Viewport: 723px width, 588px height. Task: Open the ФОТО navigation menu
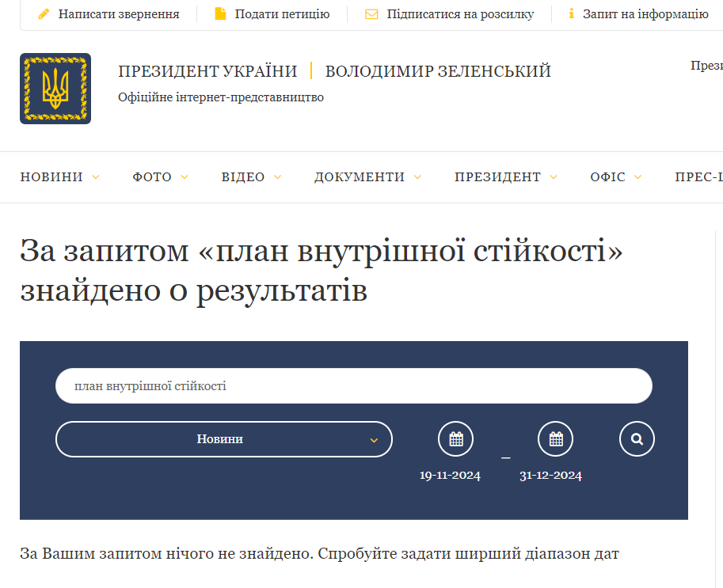pos(150,177)
